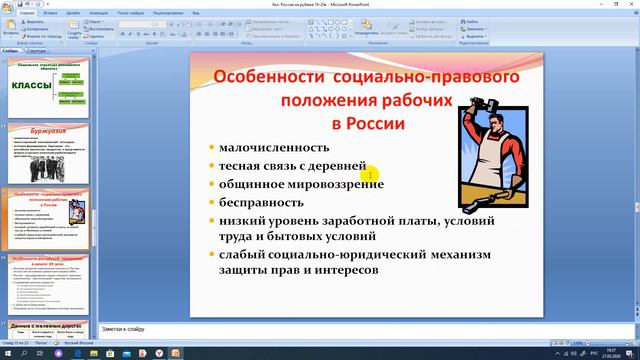
Task: Open the Animation (Анимация) ribbon tab
Action: click(x=98, y=13)
